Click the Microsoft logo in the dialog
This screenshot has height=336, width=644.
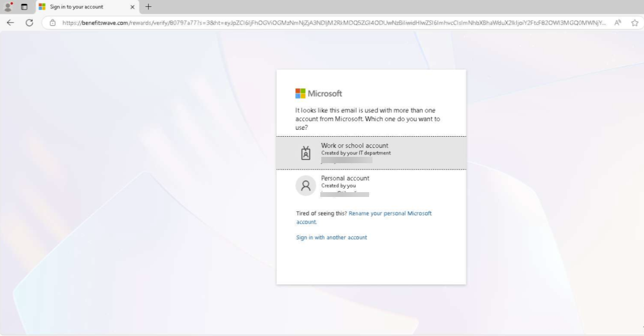(318, 93)
